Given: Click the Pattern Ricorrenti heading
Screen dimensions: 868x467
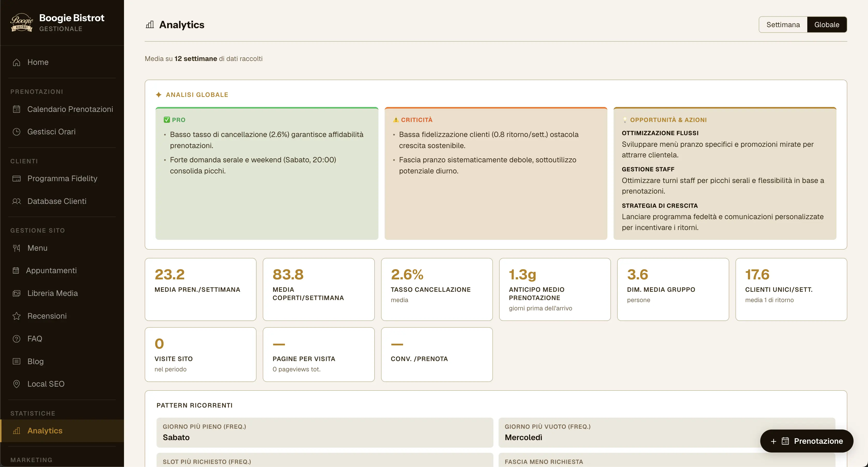Looking at the screenshot, I should point(195,405).
